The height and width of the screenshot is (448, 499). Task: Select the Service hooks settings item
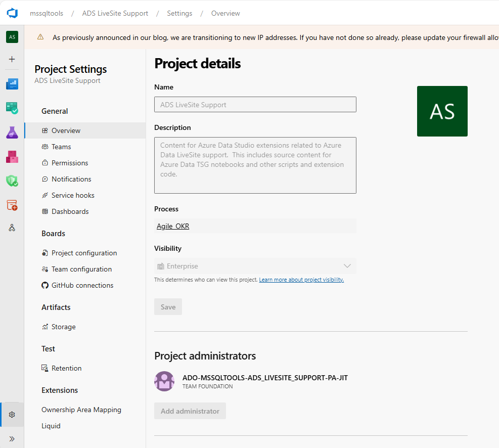pos(73,195)
